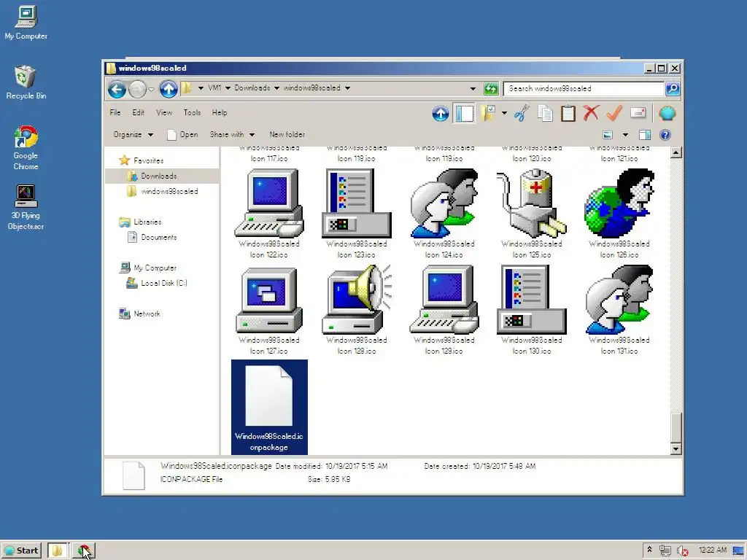Click into the Search windows98scaled field
747x560 pixels.
tap(584, 88)
